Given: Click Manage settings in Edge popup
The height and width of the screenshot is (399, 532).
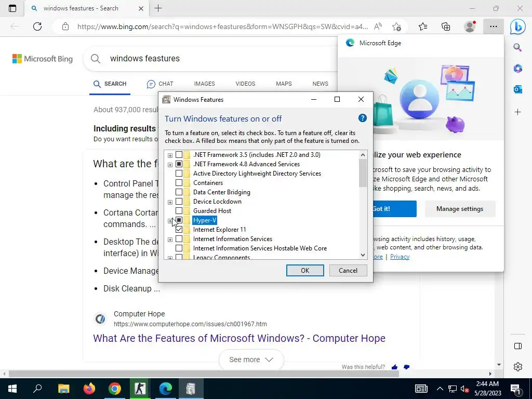Looking at the screenshot, I should (x=460, y=209).
